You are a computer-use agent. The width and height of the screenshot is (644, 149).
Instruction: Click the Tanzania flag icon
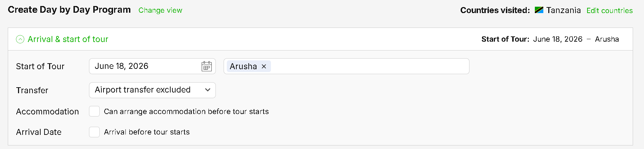pyautogui.click(x=539, y=10)
